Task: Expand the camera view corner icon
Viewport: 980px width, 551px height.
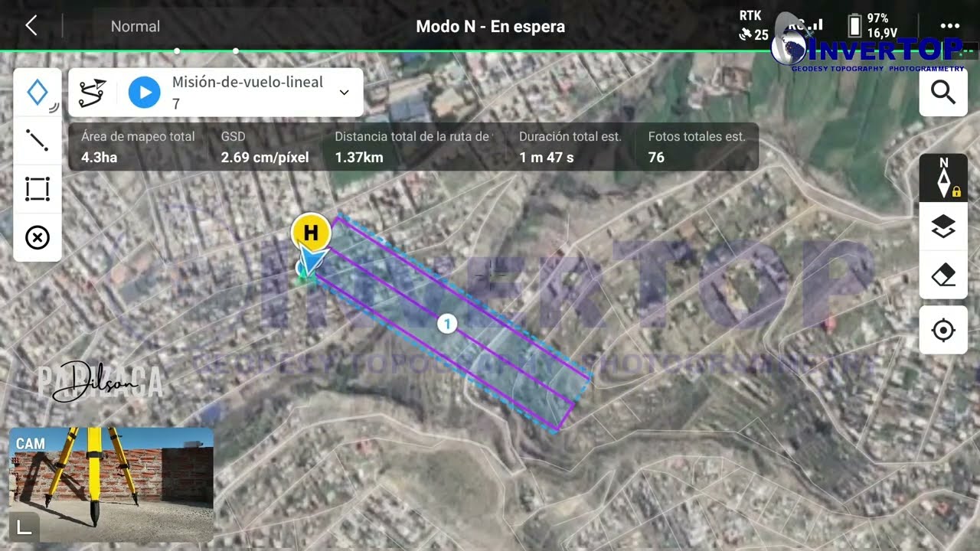Action: click(x=24, y=527)
